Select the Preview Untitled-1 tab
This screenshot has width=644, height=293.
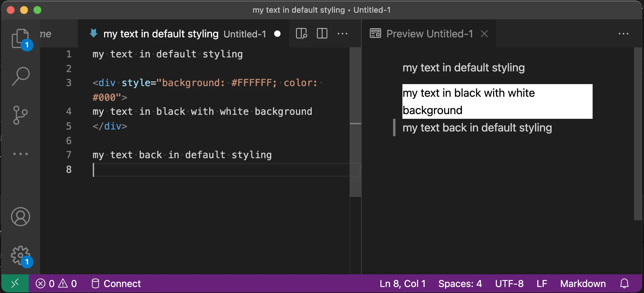[429, 34]
